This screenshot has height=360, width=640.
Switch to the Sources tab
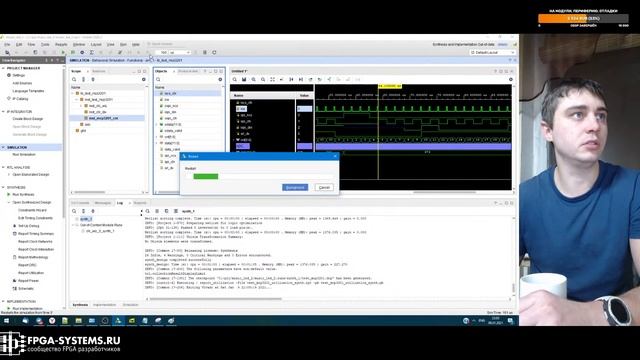[x=98, y=71]
